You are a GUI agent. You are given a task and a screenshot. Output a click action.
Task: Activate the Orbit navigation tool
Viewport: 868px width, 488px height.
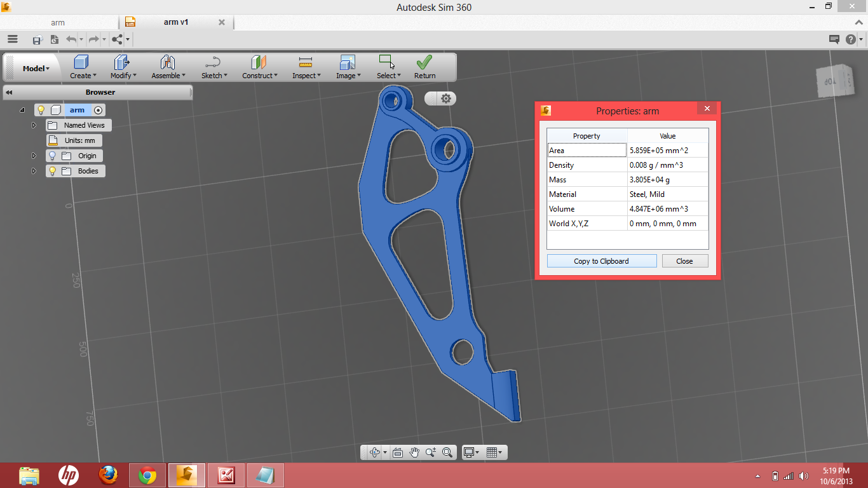click(374, 452)
